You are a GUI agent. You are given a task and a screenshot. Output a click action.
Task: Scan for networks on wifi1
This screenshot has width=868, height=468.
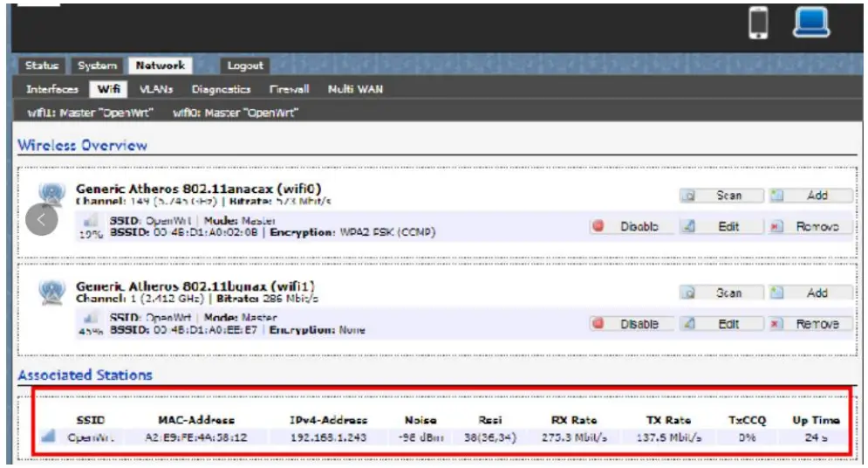tap(721, 293)
